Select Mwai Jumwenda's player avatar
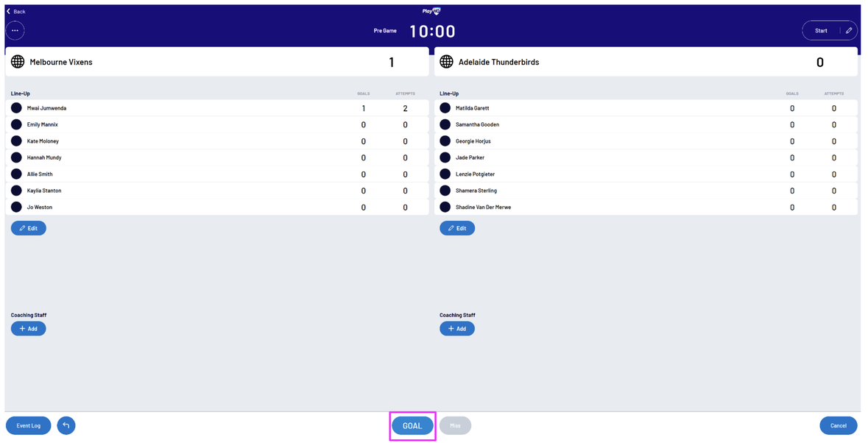 point(16,108)
